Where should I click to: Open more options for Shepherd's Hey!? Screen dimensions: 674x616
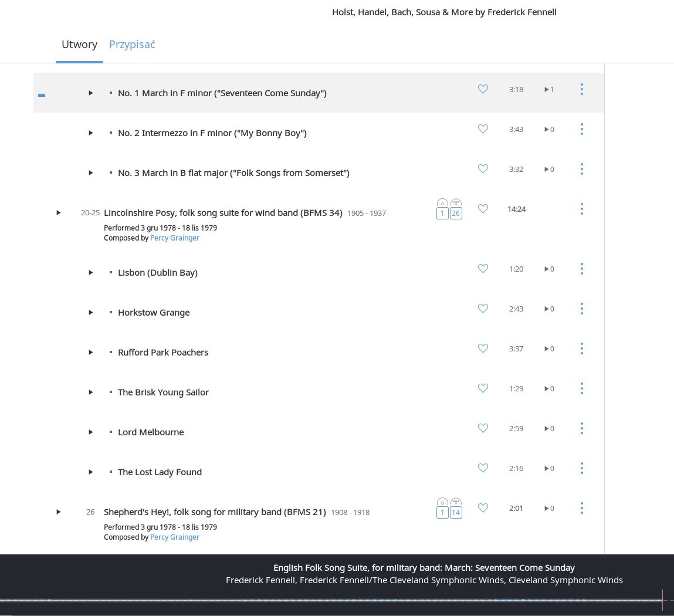(581, 508)
